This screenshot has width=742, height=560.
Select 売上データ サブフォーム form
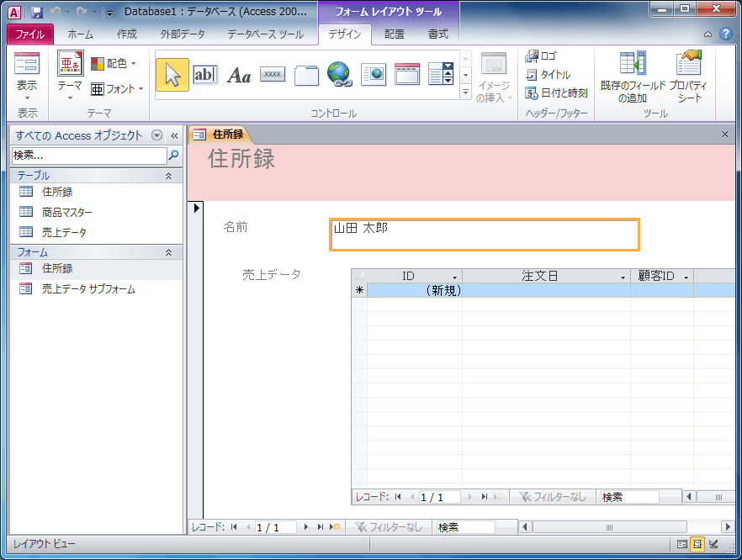tap(96, 289)
